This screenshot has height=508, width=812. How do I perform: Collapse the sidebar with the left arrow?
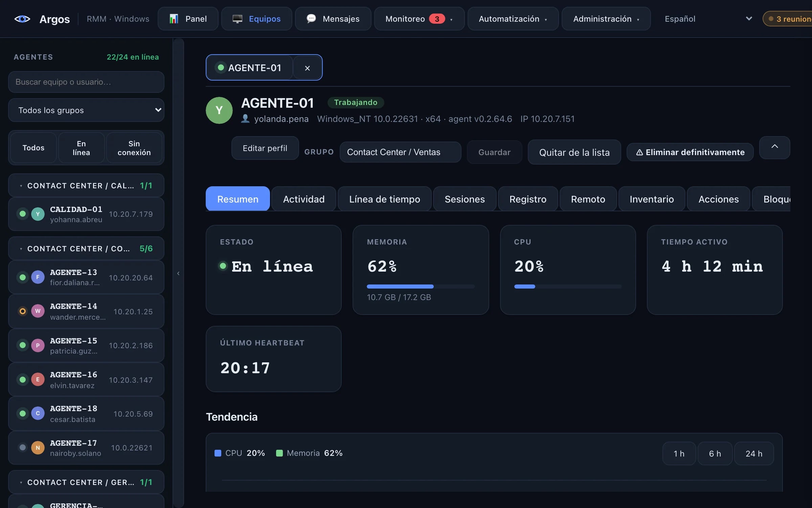pyautogui.click(x=178, y=273)
